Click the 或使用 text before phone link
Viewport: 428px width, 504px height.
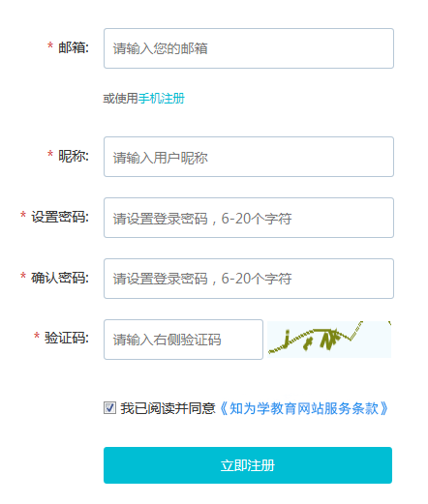pyautogui.click(x=120, y=99)
